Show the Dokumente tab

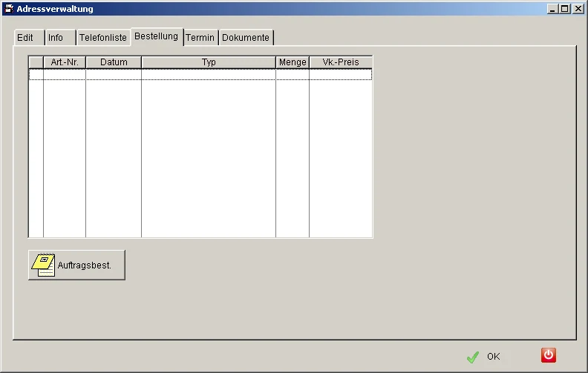(x=246, y=38)
